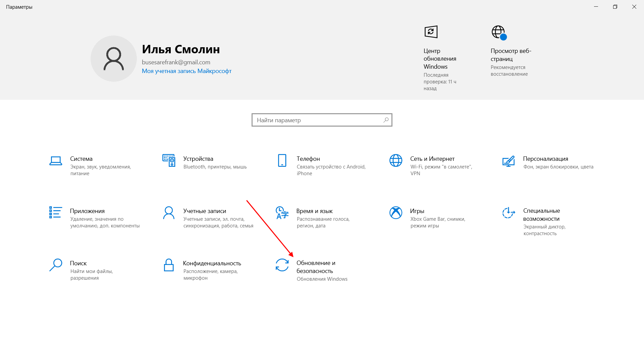Open the Network and Internet globe icon
Image resolution: width=644 pixels, height=345 pixels.
click(396, 160)
